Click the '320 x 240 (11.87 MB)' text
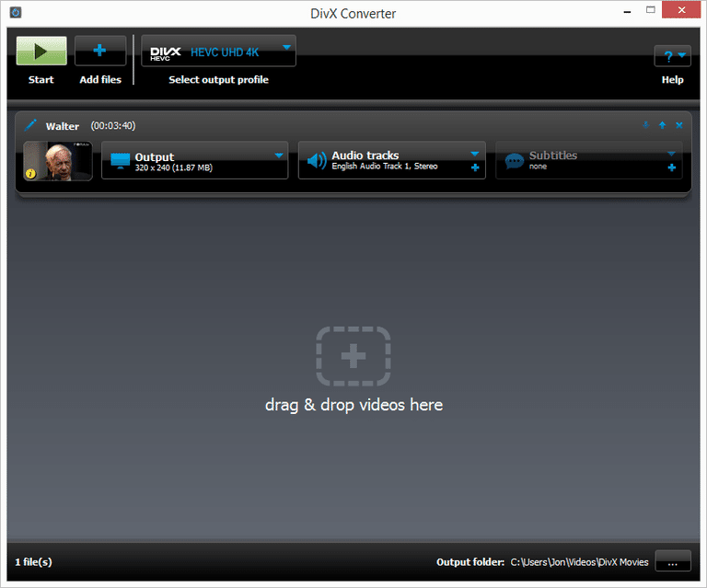 coord(174,167)
